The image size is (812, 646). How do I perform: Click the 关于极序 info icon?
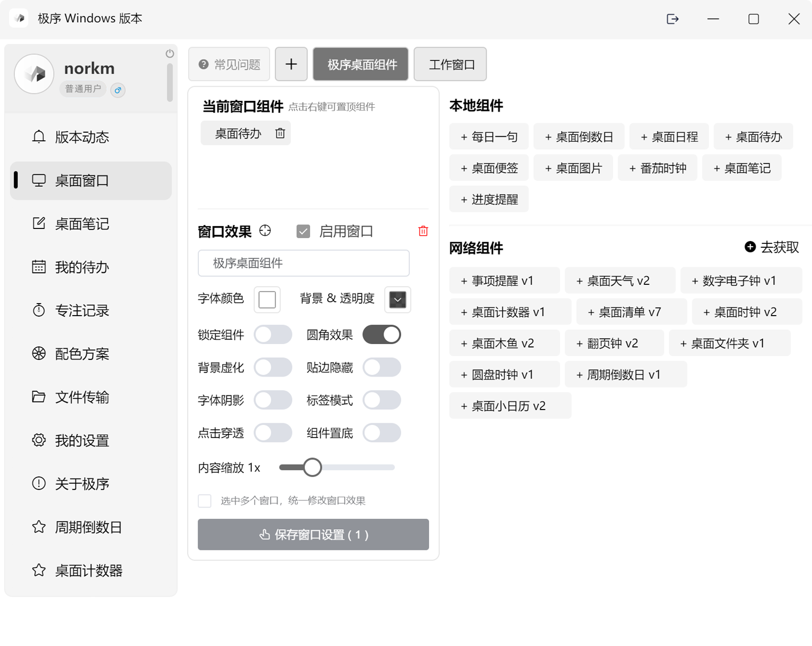tap(39, 483)
